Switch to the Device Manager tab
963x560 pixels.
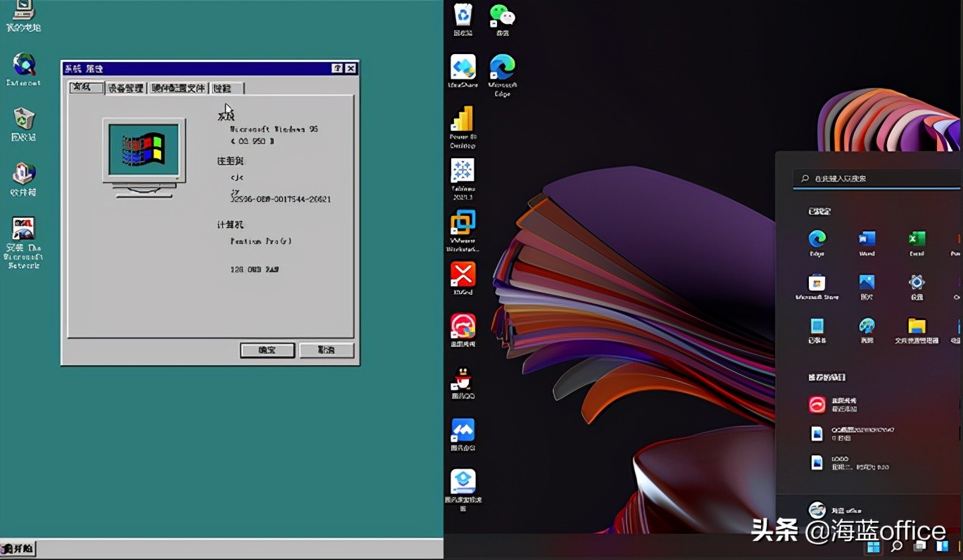[x=127, y=88]
